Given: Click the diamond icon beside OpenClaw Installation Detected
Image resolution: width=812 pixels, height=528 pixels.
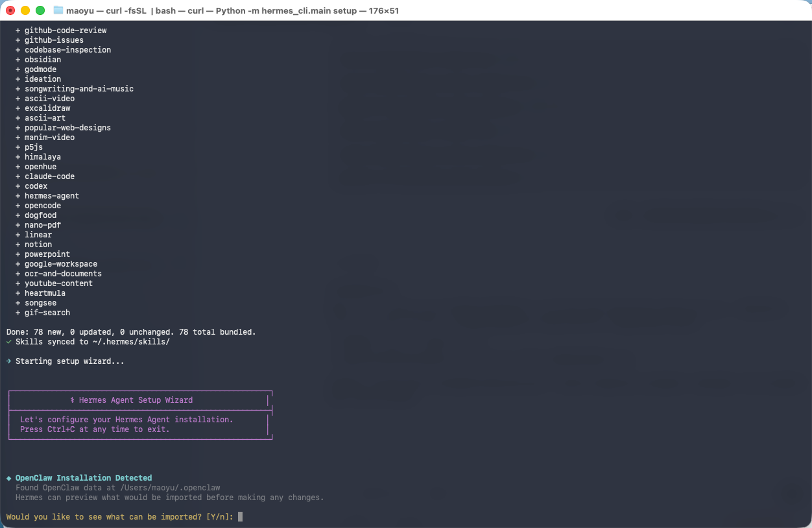Looking at the screenshot, I should click(9, 478).
